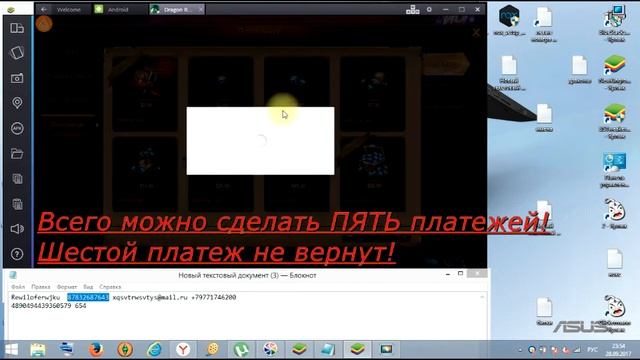Image resolution: width=640 pixels, height=360 pixels.
Task: Click the APK install sidebar icon
Action: click(x=17, y=129)
